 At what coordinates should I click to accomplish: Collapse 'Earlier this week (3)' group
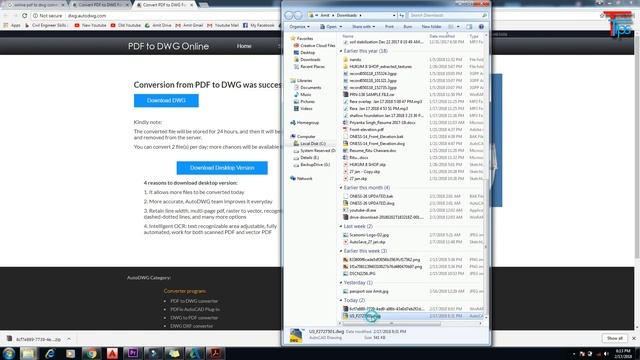[341, 251]
